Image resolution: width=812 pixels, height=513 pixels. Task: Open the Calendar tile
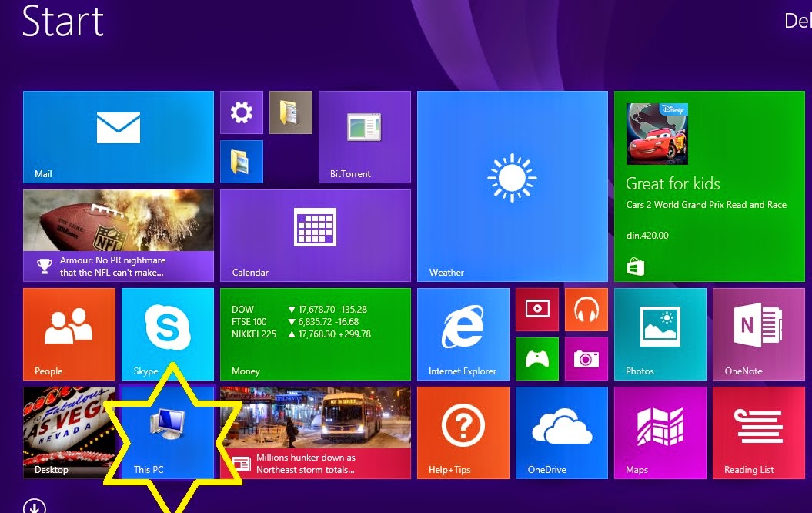[x=315, y=235]
